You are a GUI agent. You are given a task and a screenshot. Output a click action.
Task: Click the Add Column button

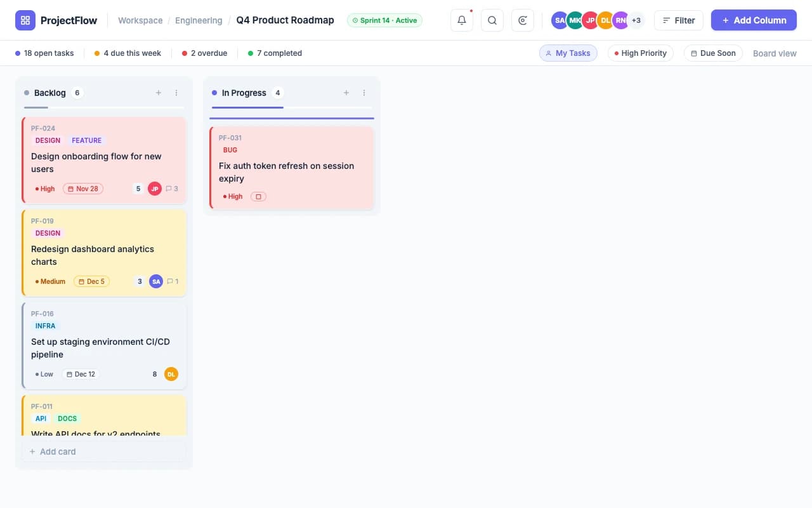coord(754,20)
